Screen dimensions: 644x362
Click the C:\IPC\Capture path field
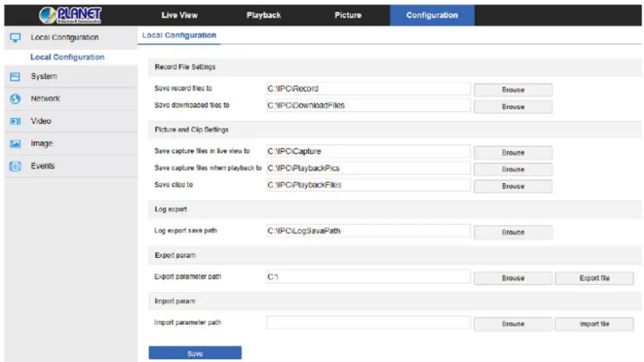point(368,151)
